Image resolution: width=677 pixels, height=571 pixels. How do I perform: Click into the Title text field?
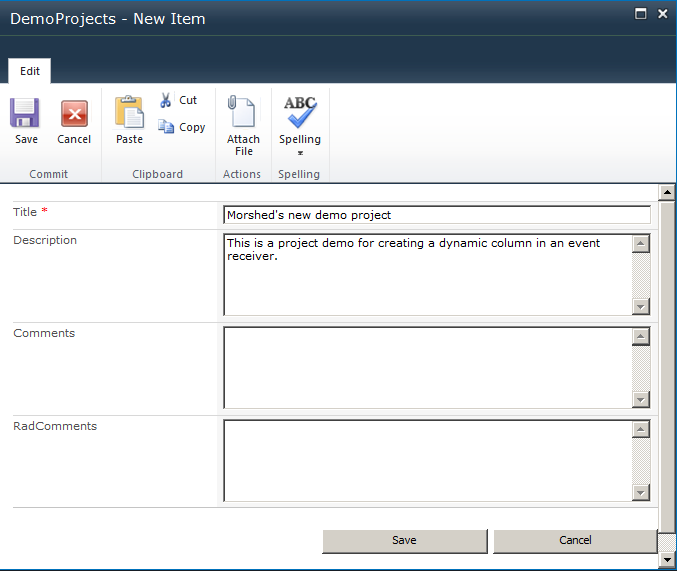point(436,215)
